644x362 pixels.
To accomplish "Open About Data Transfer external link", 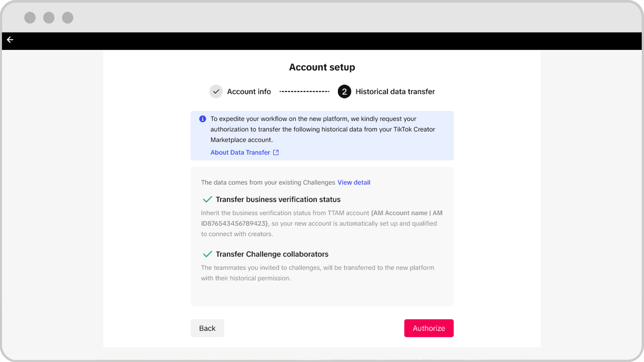I will pyautogui.click(x=245, y=153).
